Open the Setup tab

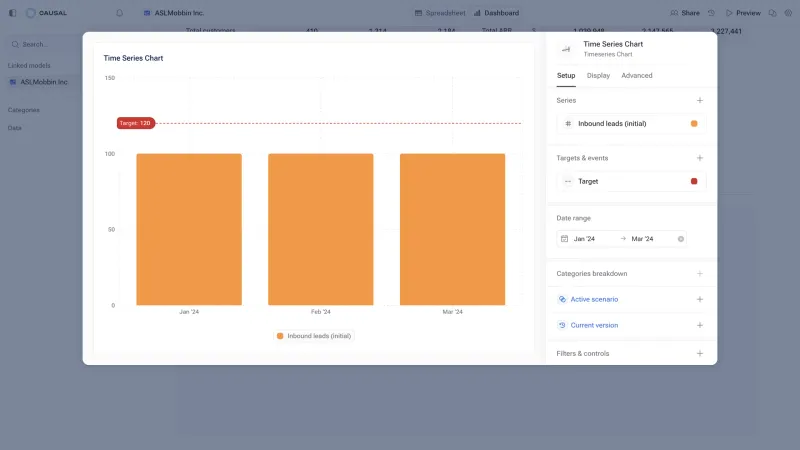pyautogui.click(x=566, y=76)
